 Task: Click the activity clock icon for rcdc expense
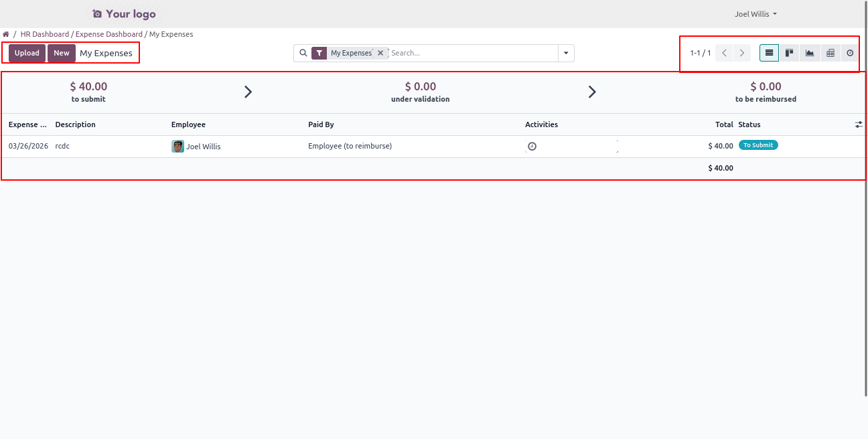tap(532, 146)
